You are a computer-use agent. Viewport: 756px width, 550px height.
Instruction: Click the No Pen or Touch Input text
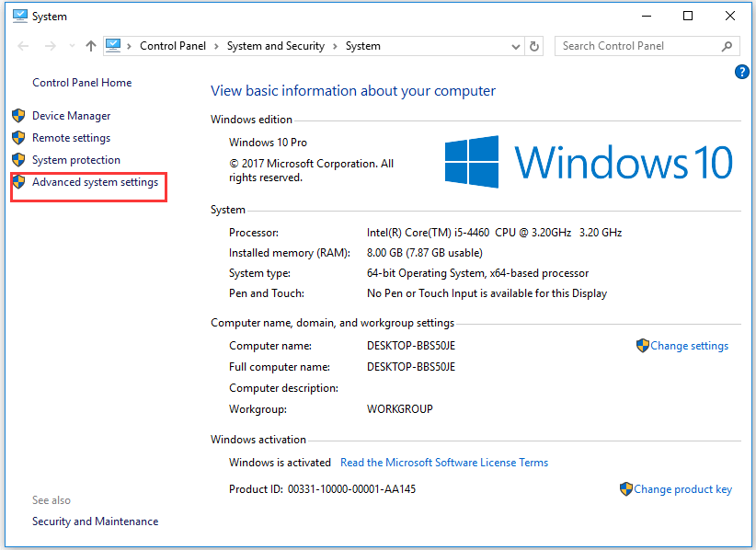point(487,293)
